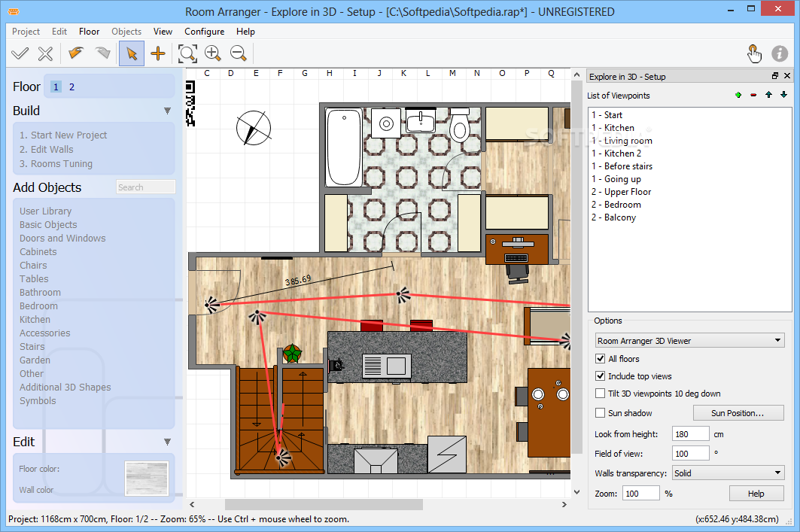Click the confirm checkmark toolbar icon
The height and width of the screenshot is (532, 800).
pyautogui.click(x=20, y=53)
